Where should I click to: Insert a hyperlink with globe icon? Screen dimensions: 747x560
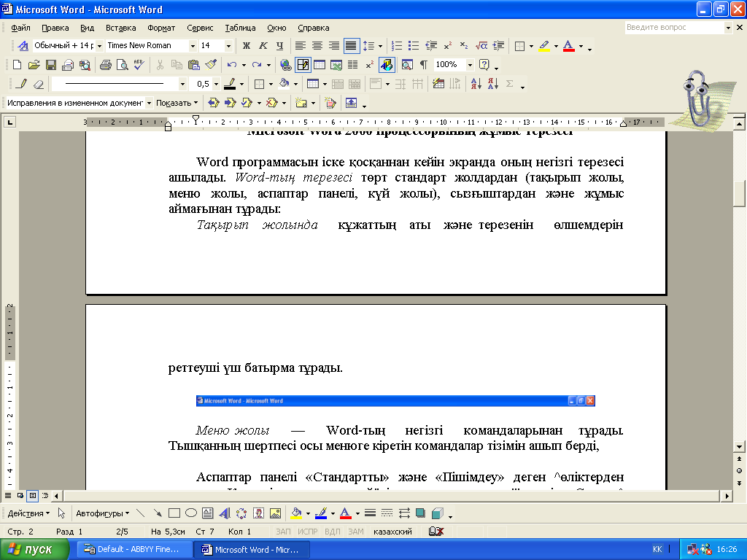click(x=285, y=65)
